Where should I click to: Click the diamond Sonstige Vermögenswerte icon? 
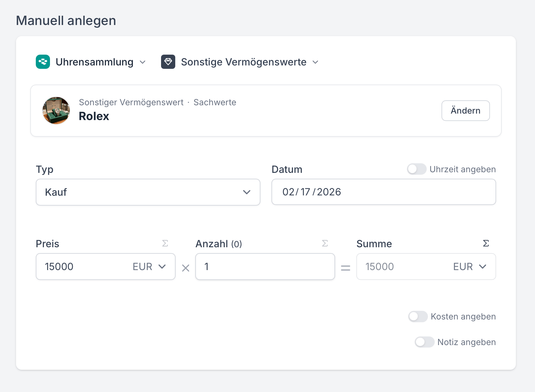(x=168, y=62)
